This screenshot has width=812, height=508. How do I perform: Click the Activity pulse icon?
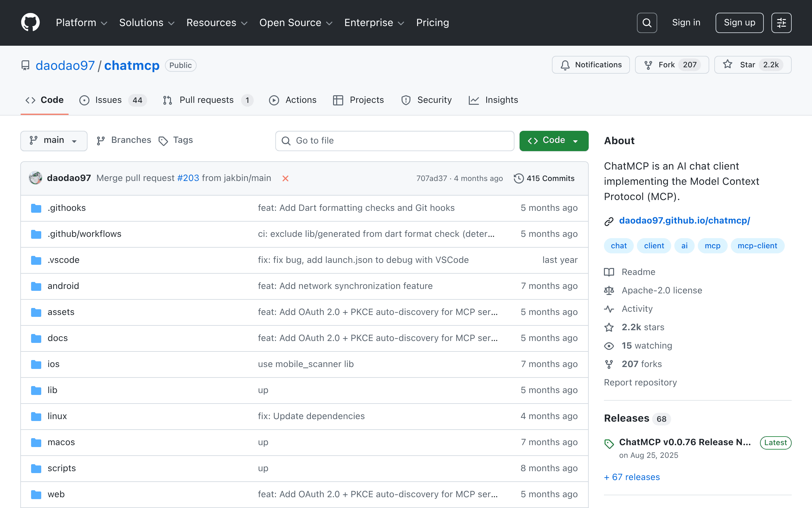click(x=609, y=309)
